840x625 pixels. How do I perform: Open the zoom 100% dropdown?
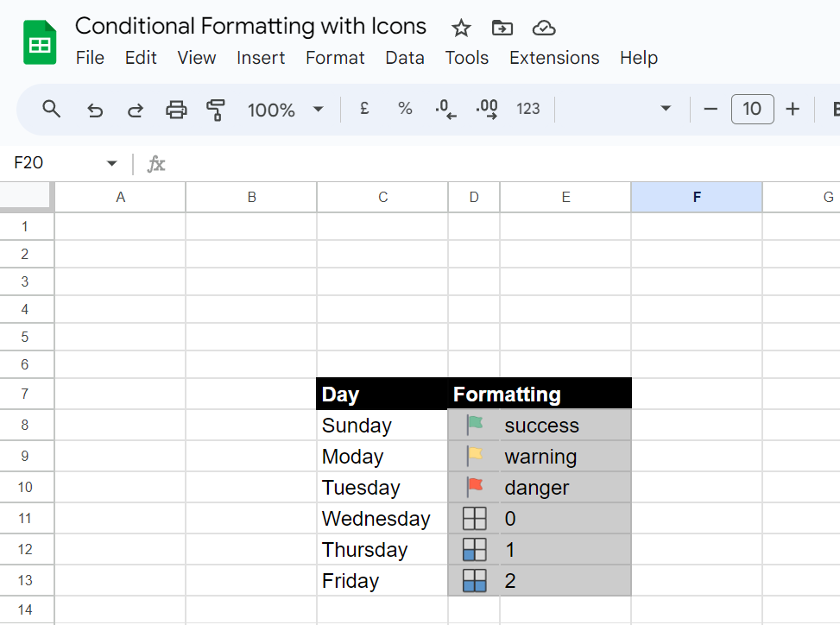click(x=286, y=110)
